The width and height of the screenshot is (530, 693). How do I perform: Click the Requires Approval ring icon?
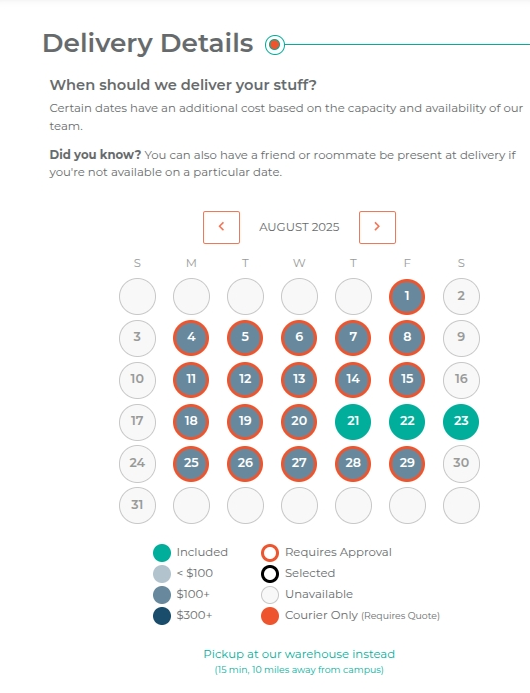[x=270, y=553]
